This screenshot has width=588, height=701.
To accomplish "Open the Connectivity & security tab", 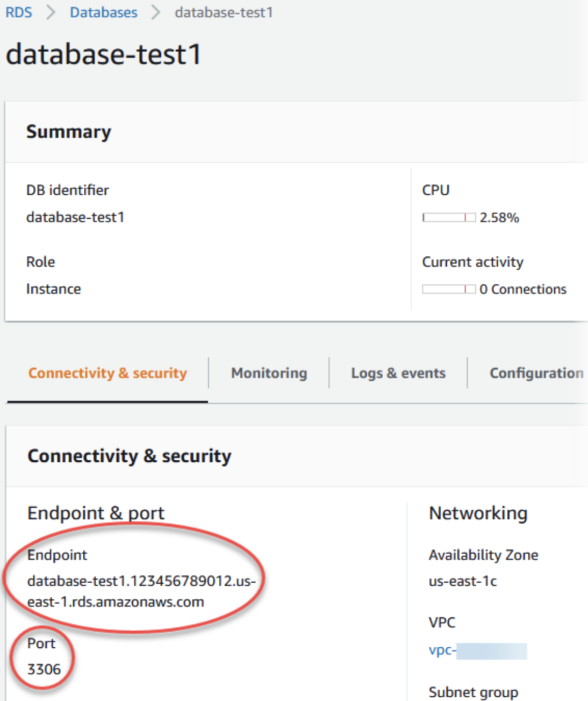I will pyautogui.click(x=107, y=373).
